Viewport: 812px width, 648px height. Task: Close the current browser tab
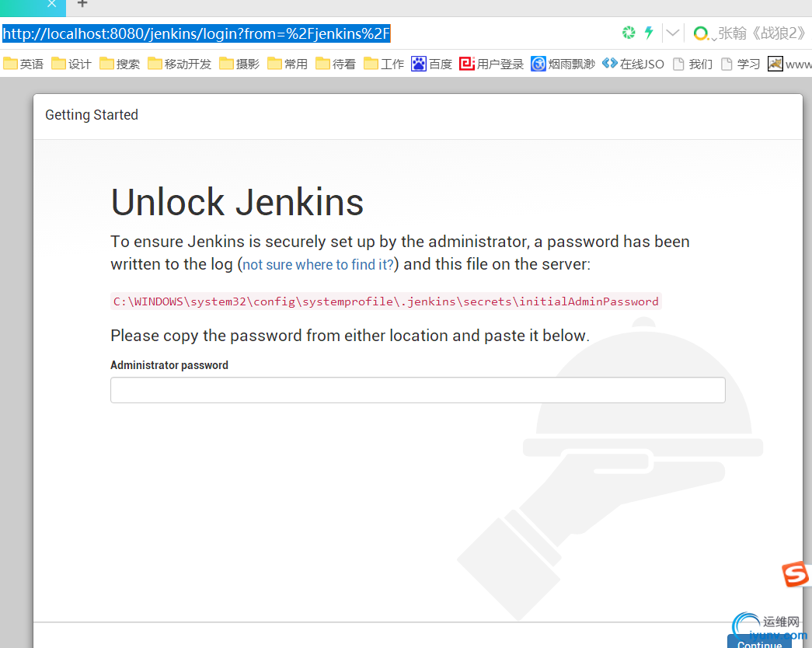pyautogui.click(x=51, y=4)
